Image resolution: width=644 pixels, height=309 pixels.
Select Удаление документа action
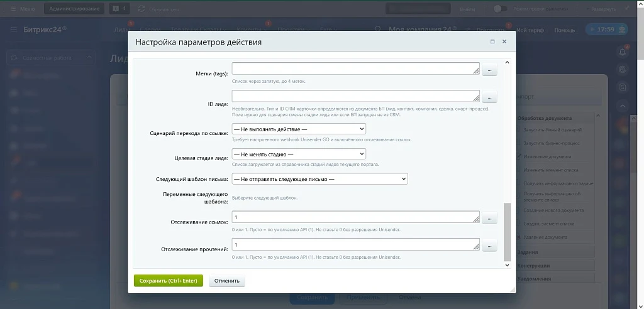[545, 237]
